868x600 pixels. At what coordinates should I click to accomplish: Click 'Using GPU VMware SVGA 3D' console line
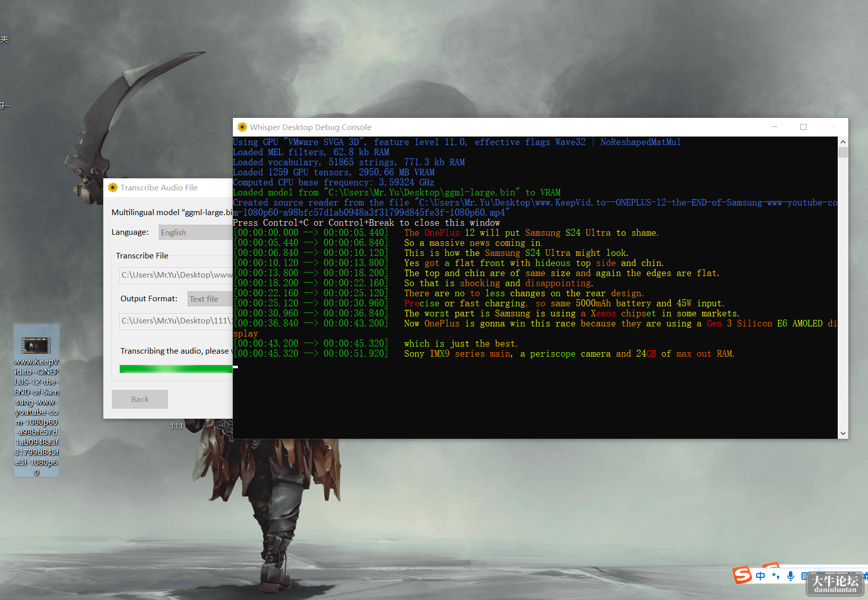pos(457,142)
